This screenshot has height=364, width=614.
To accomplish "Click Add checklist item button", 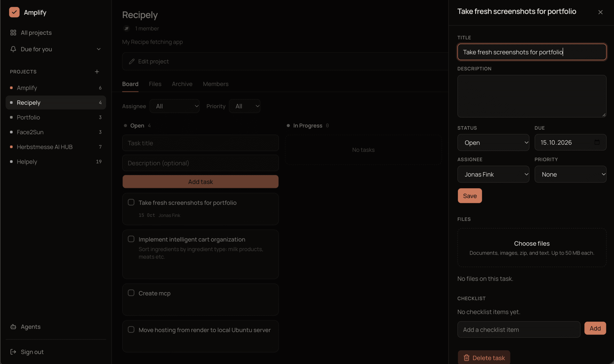I will click(x=595, y=328).
